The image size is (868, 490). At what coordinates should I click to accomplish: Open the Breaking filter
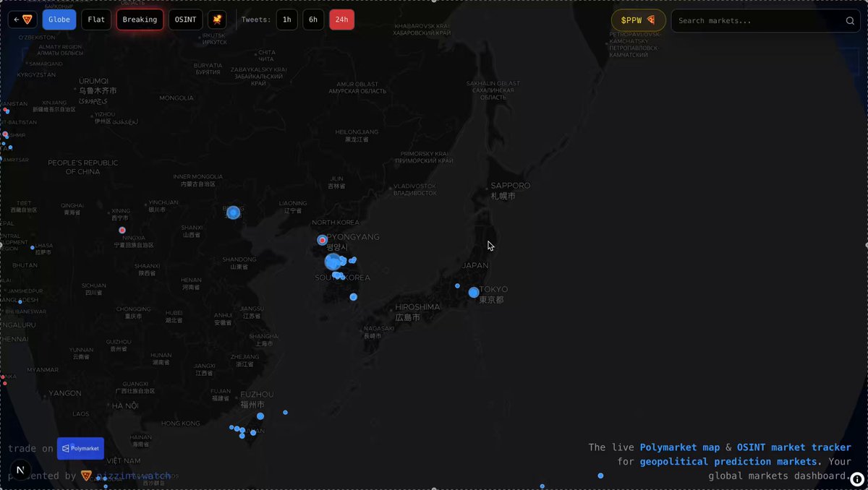point(140,20)
